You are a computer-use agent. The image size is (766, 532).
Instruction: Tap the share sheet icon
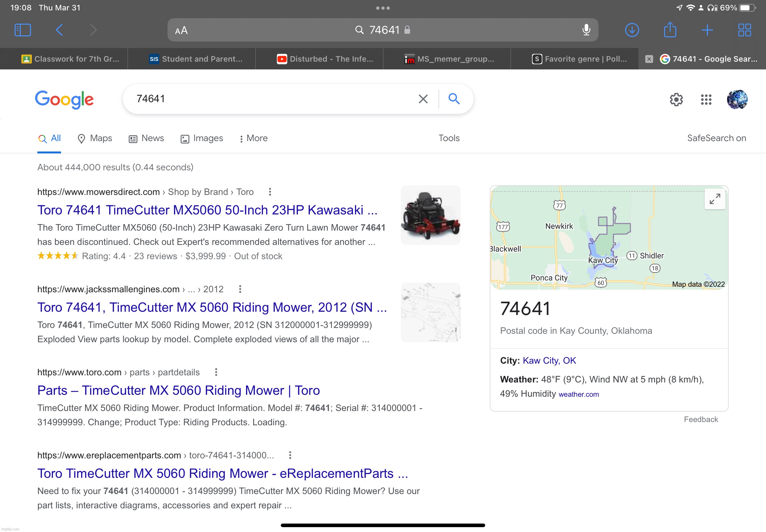670,30
